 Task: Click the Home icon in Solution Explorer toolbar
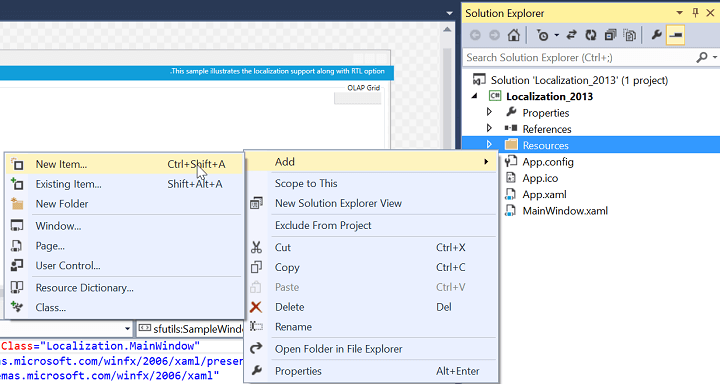514,35
